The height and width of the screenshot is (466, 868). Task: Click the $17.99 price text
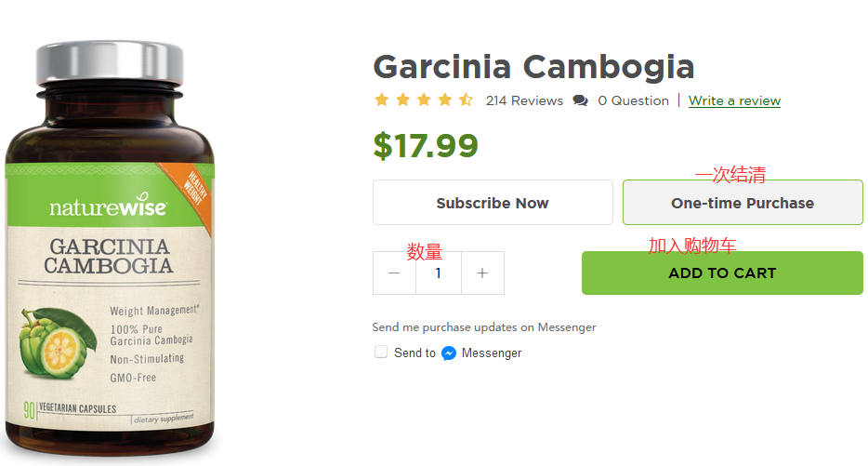pos(426,146)
